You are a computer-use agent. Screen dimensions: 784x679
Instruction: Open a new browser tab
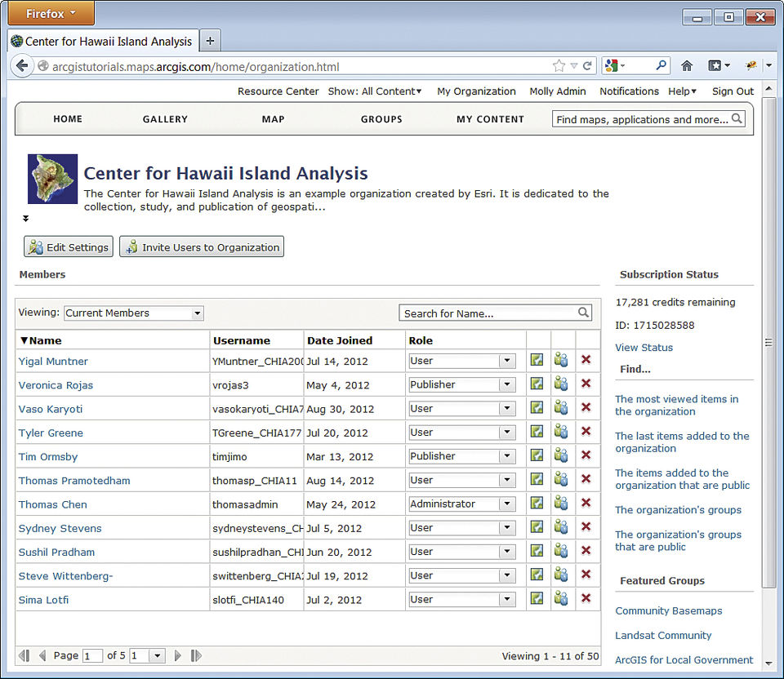click(x=211, y=41)
